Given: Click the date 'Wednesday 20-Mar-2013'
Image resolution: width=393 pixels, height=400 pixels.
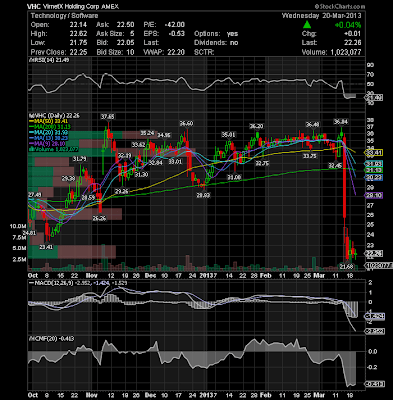Looking at the screenshot, I should point(321,16).
